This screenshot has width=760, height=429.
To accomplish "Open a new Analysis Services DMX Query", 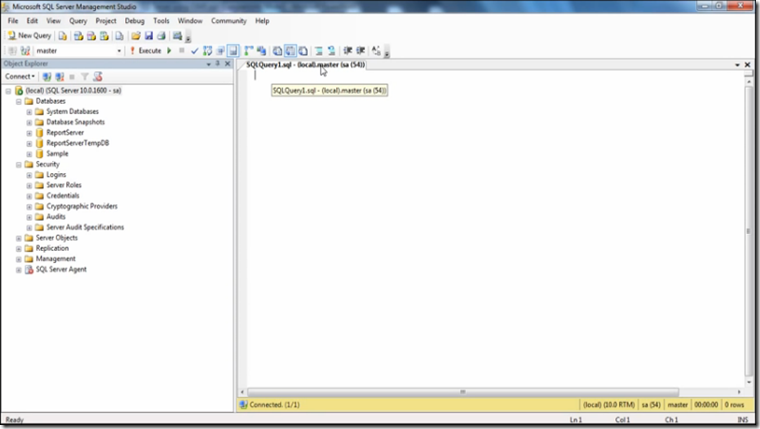I will point(91,36).
